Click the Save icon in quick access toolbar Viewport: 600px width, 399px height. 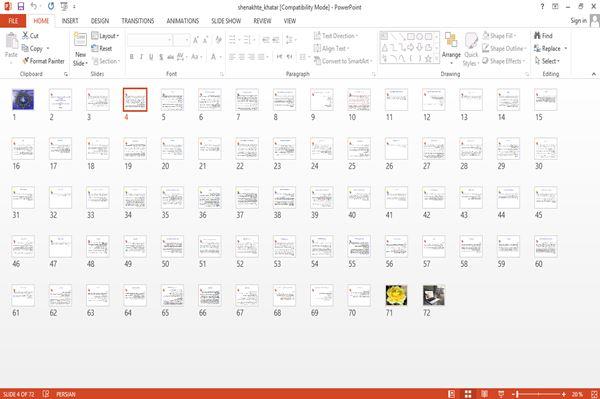point(21,7)
